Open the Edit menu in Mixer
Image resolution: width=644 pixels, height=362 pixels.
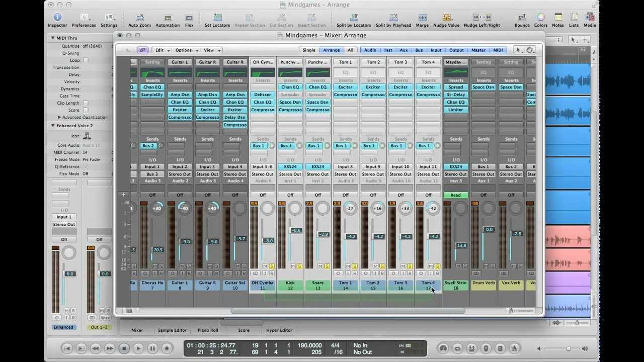pyautogui.click(x=162, y=50)
